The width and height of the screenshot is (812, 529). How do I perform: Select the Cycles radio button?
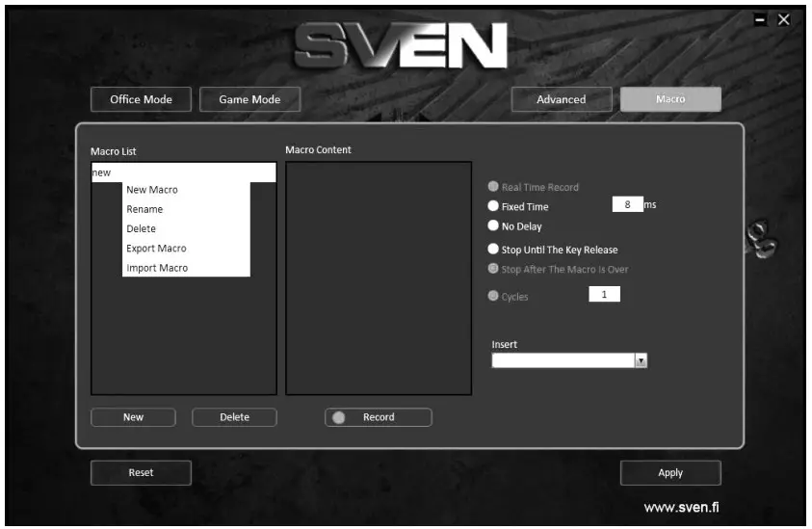pos(493,295)
